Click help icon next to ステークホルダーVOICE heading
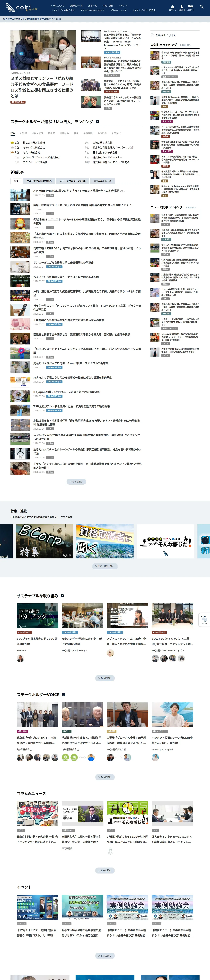210x980 pixels. (x=64, y=695)
